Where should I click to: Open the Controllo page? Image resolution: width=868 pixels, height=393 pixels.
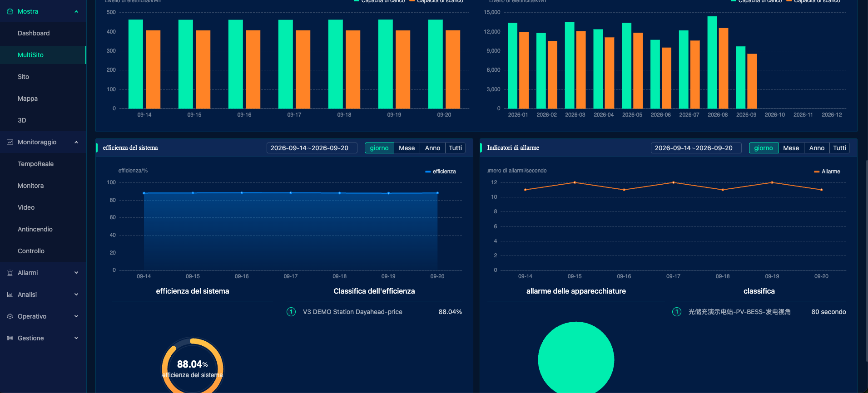pyautogui.click(x=43, y=251)
